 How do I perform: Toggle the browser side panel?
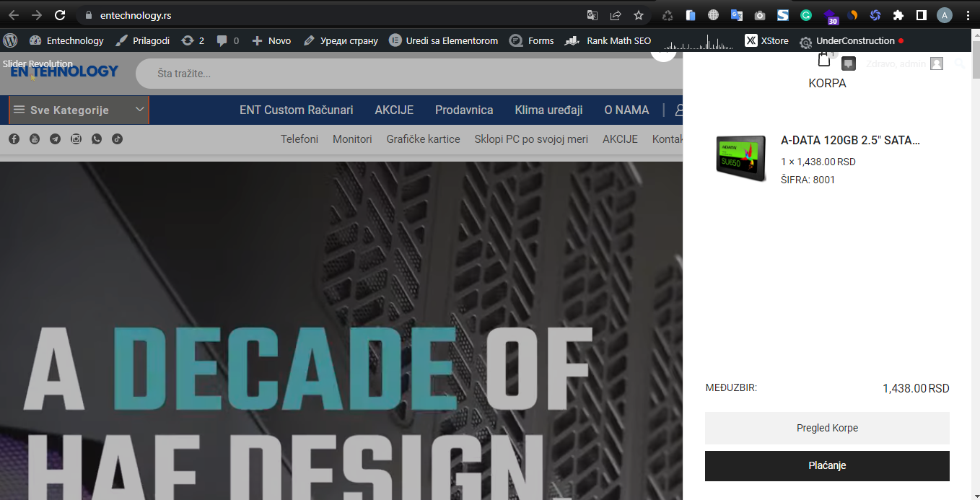(922, 15)
